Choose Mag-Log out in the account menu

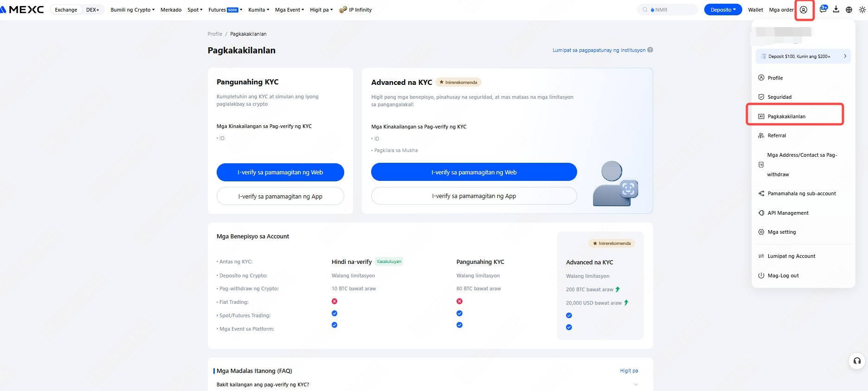[x=783, y=276]
